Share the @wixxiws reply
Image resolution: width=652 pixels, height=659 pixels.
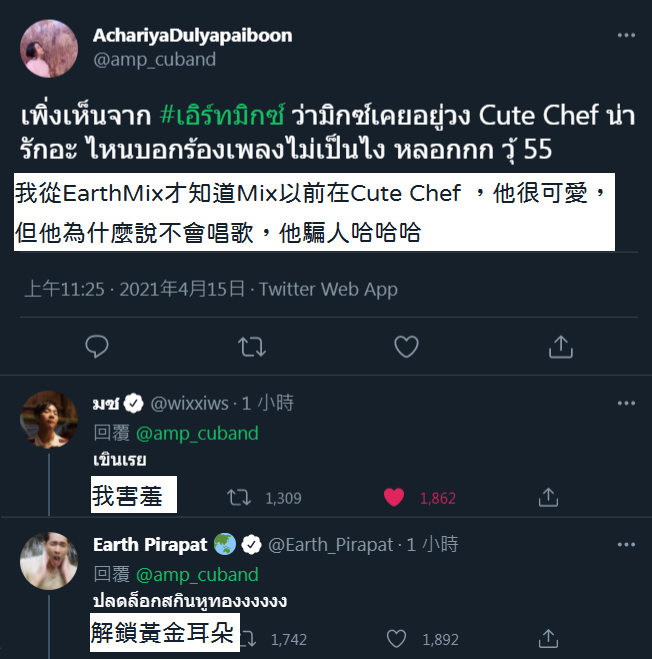[548, 497]
